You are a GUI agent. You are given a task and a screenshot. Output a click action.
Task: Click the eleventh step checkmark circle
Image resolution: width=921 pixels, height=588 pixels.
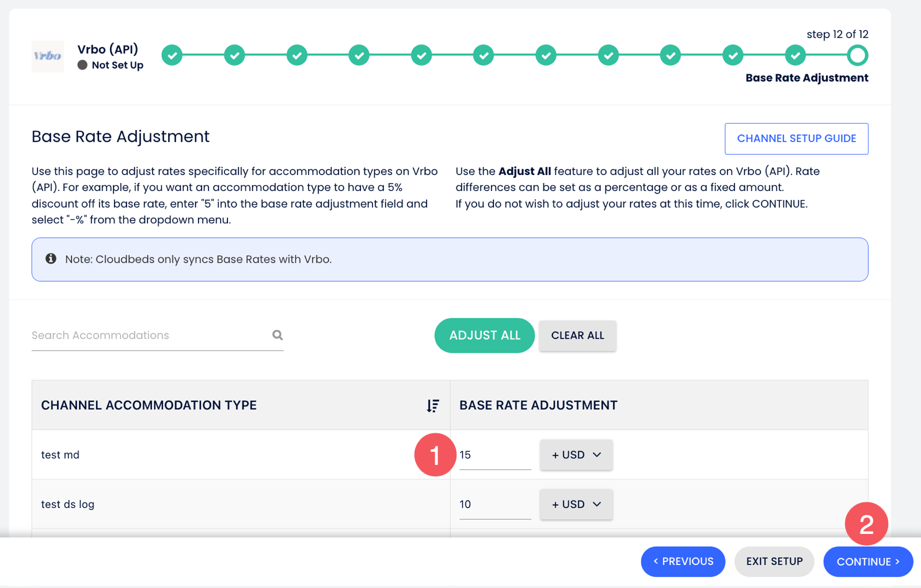795,56
